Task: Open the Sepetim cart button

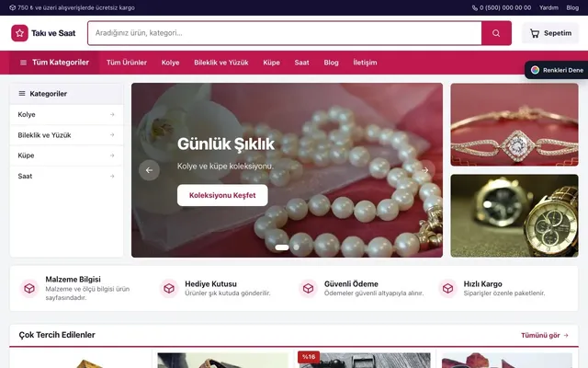Action: [x=550, y=33]
